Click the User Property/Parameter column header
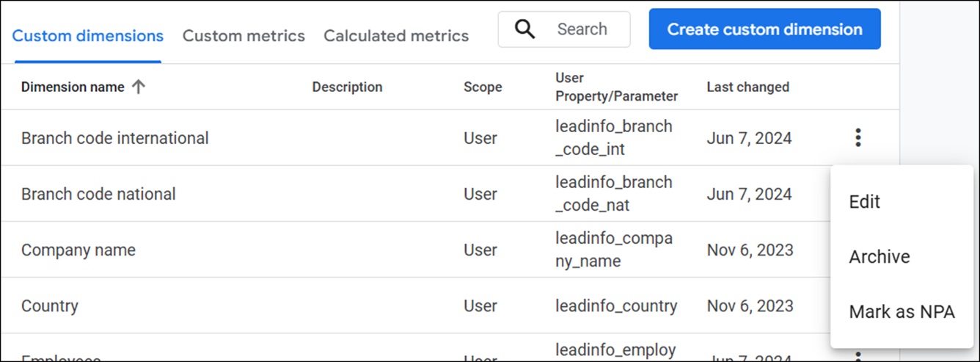The width and height of the screenshot is (980, 362). [x=616, y=87]
